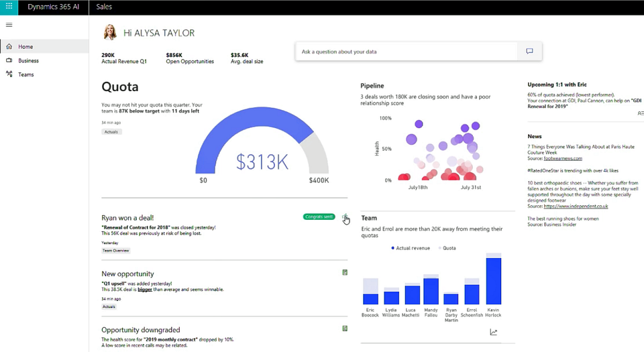Click the Opportunity downgraded heading

140,330
